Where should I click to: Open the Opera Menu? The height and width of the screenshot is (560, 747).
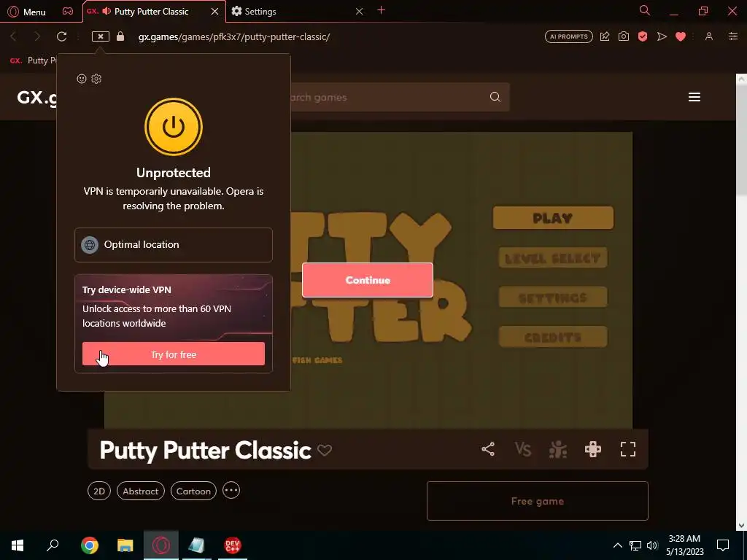point(27,12)
